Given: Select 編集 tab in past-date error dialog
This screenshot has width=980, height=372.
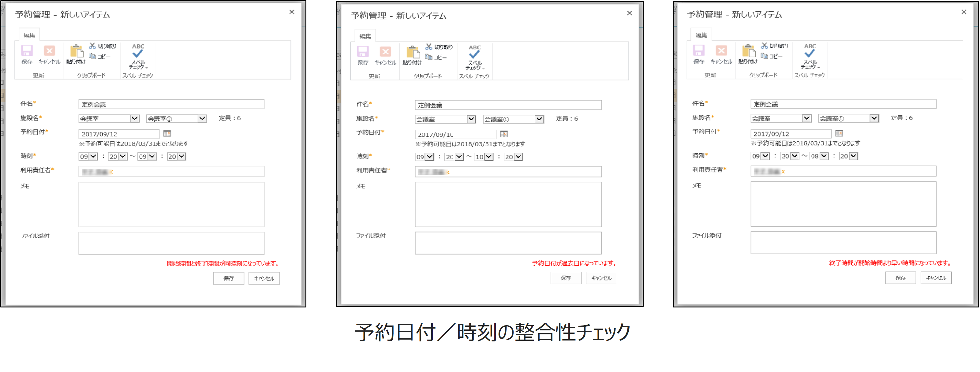Looking at the screenshot, I should click(x=365, y=36).
